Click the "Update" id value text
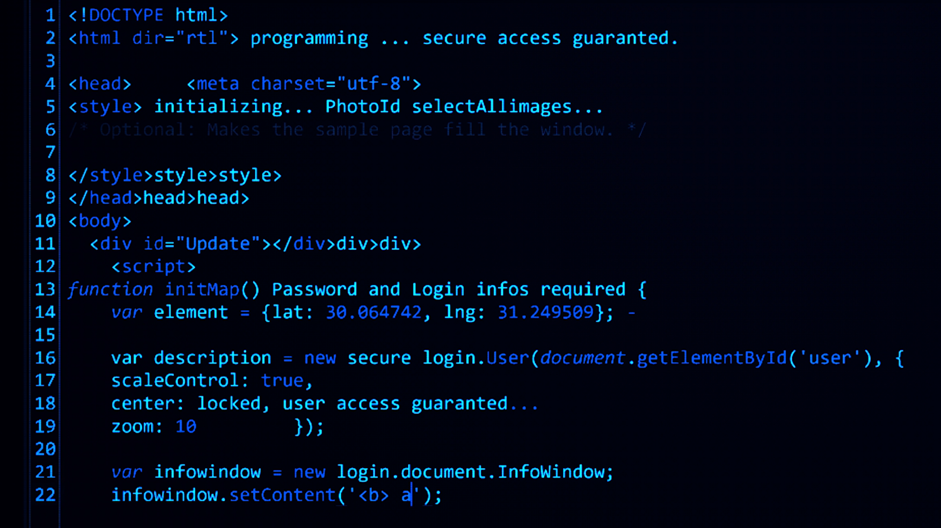This screenshot has height=528, width=941. [x=218, y=244]
